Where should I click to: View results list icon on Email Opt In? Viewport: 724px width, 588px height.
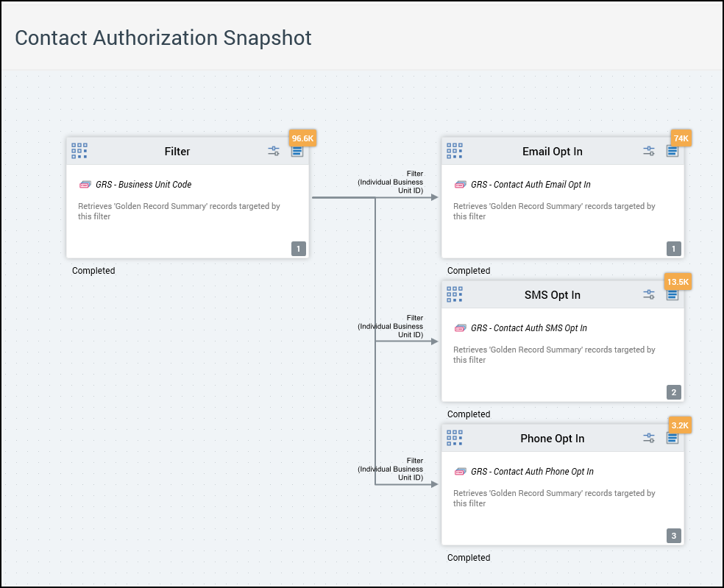coord(672,152)
